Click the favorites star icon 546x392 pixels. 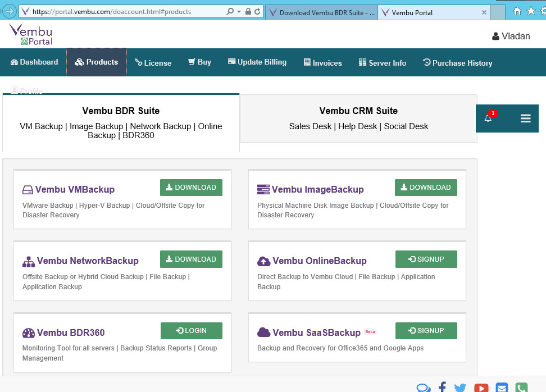[x=531, y=11]
